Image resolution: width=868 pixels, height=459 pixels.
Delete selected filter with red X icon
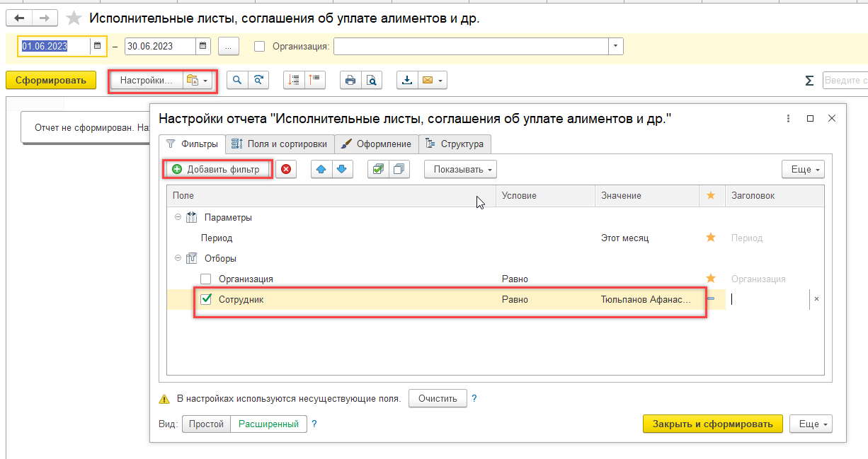pyautogui.click(x=286, y=169)
